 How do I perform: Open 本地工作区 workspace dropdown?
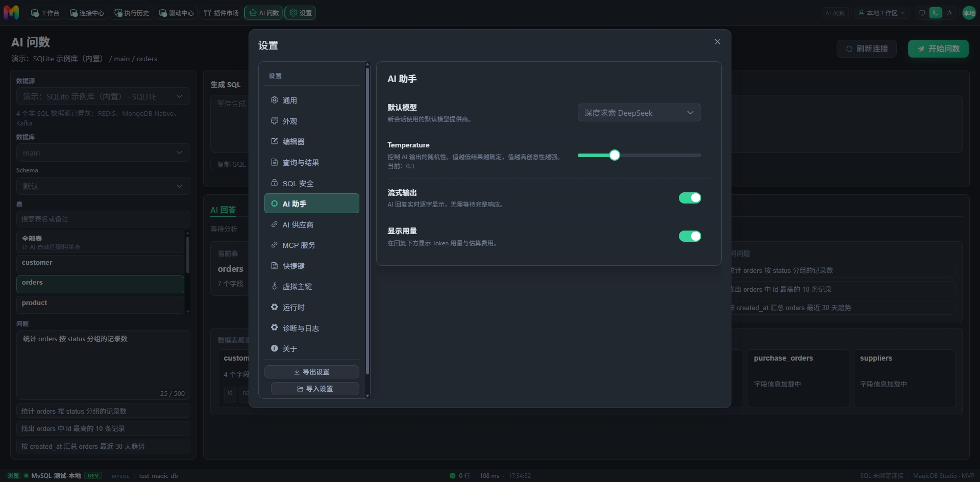881,13
